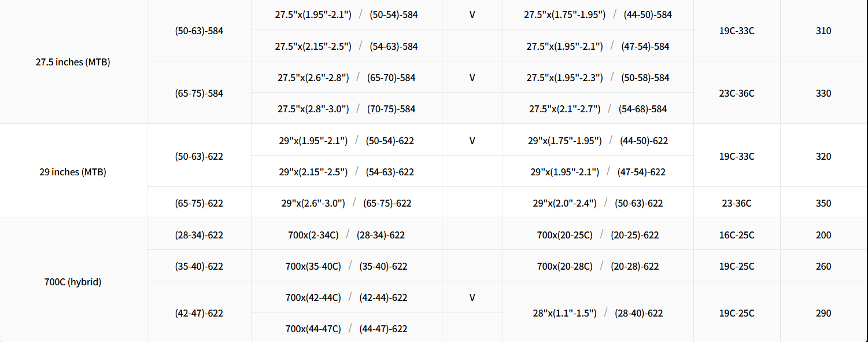Click the 700x(35-40C) tire entry
The image size is (868, 342).
tap(313, 266)
